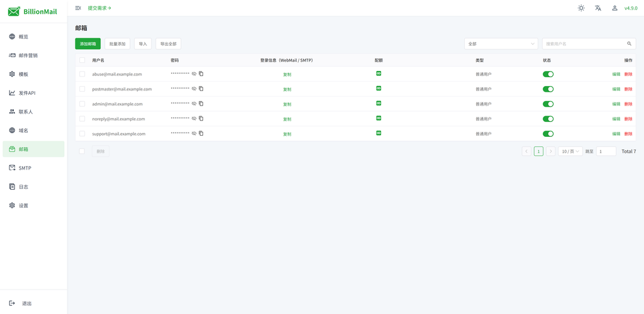The image size is (644, 314).
Task: Open 模板 in the sidebar
Action: (33, 74)
